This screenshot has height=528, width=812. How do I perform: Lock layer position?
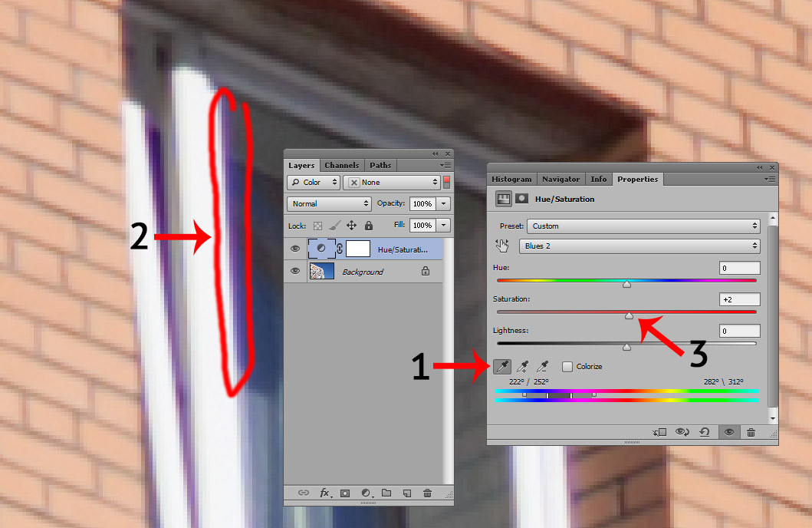coord(351,226)
